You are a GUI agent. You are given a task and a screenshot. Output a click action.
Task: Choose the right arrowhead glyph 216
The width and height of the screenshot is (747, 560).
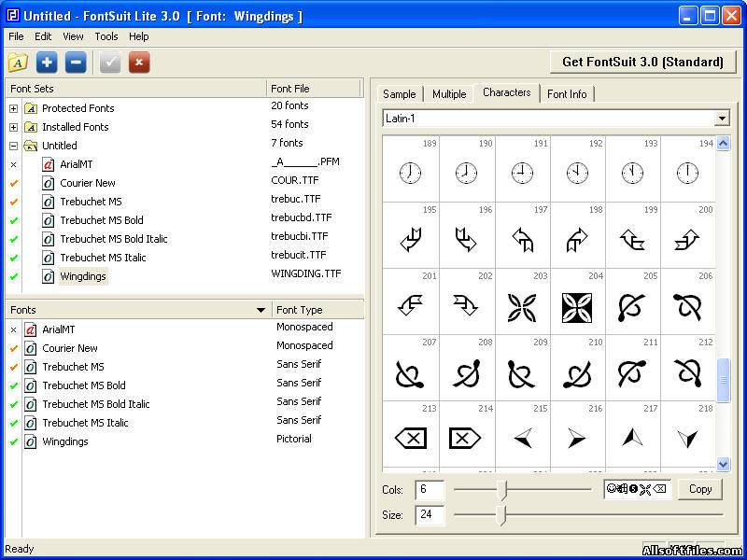(577, 439)
